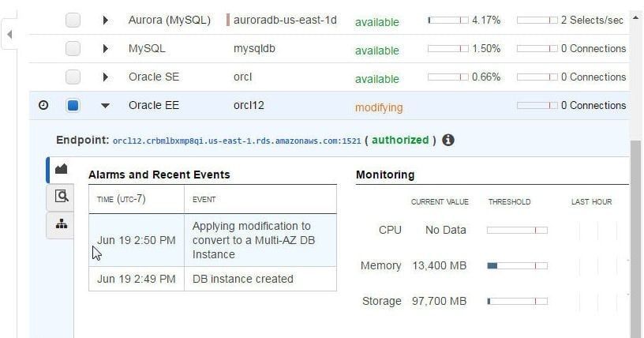Click the THRESHOLD column header
This screenshot has height=338, width=644.
pos(509,202)
